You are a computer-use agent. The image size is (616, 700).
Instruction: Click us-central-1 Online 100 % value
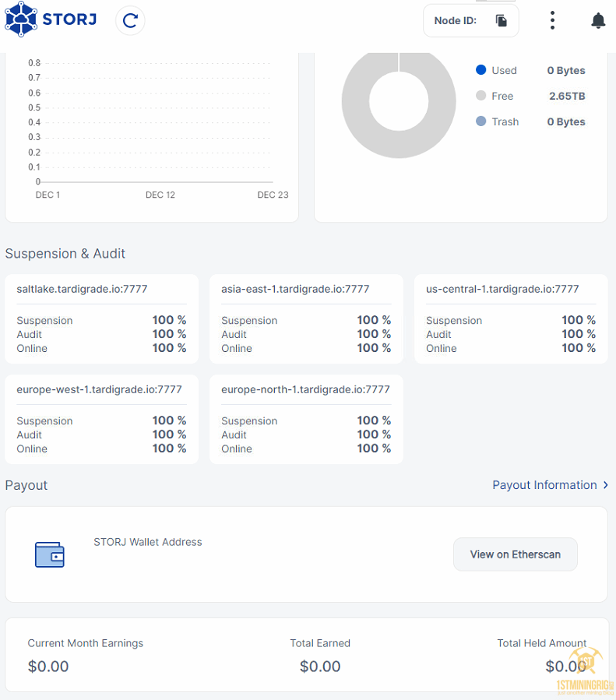(x=579, y=348)
